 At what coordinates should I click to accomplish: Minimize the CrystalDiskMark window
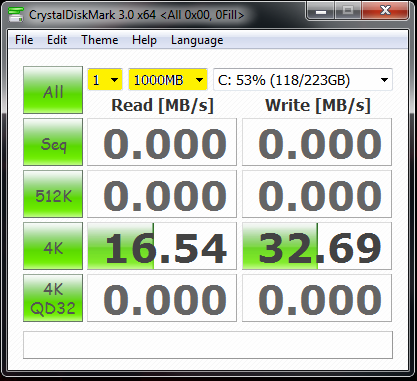click(321, 11)
